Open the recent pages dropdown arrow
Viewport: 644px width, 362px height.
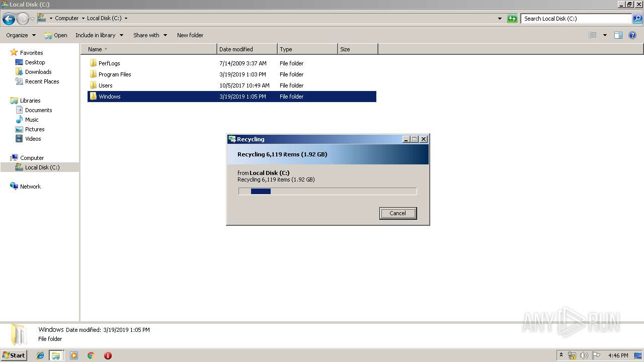pos(32,19)
